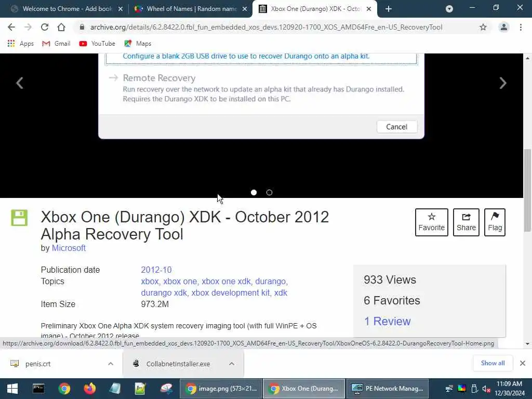Open the Microsoft author link
The height and width of the screenshot is (399, 532).
[69, 248]
